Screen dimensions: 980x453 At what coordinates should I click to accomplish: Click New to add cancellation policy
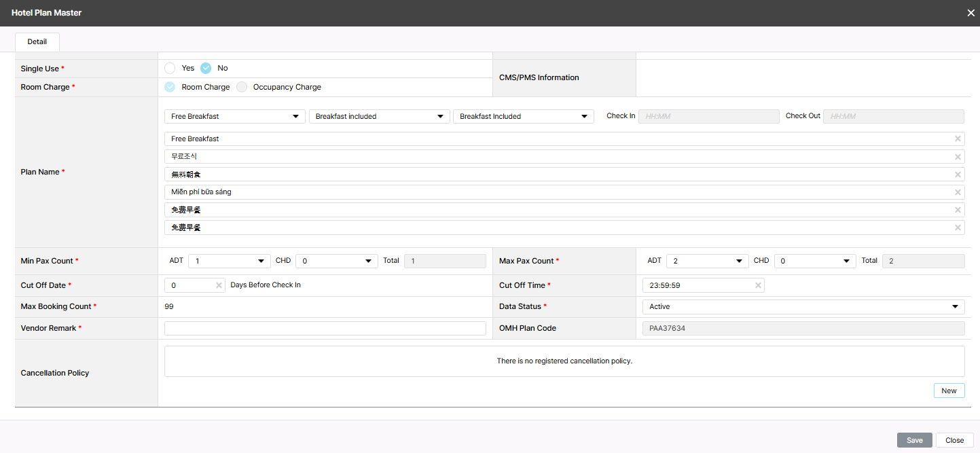pyautogui.click(x=949, y=391)
